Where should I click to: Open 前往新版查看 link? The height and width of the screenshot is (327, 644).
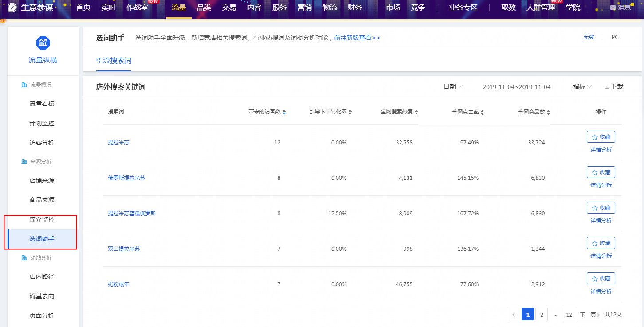357,38
